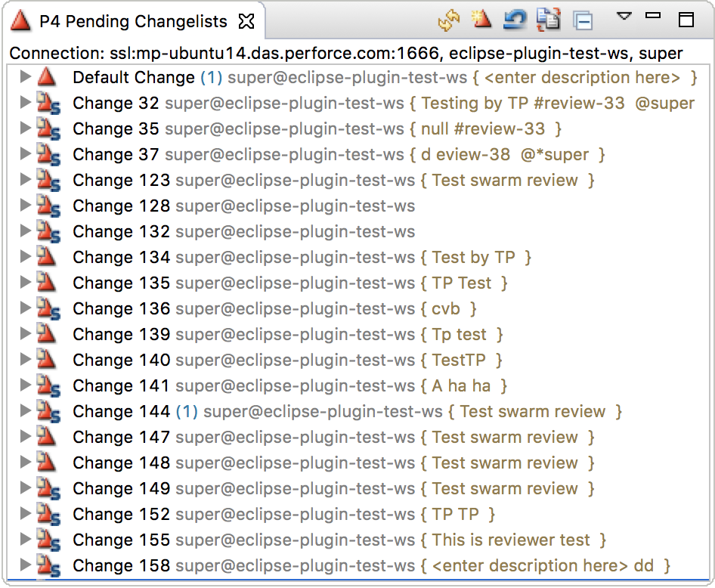The height and width of the screenshot is (588, 715).
Task: Expand Change 158 tree node
Action: tap(25, 565)
